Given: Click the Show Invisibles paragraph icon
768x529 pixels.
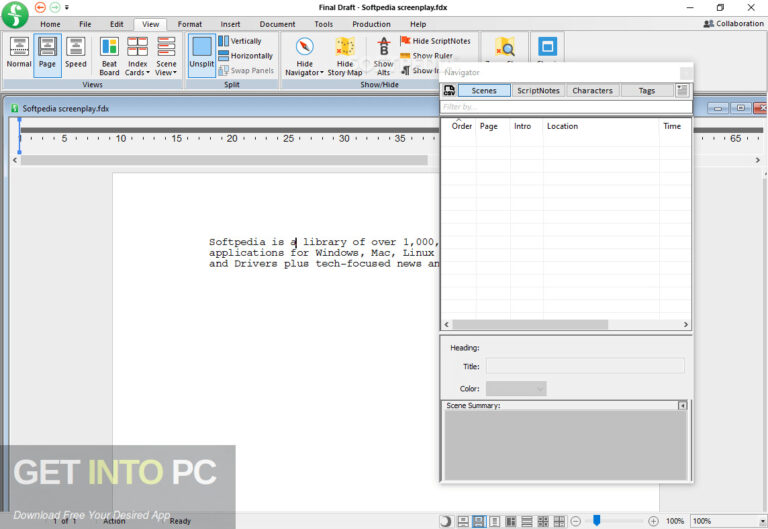Looking at the screenshot, I should (x=406, y=71).
